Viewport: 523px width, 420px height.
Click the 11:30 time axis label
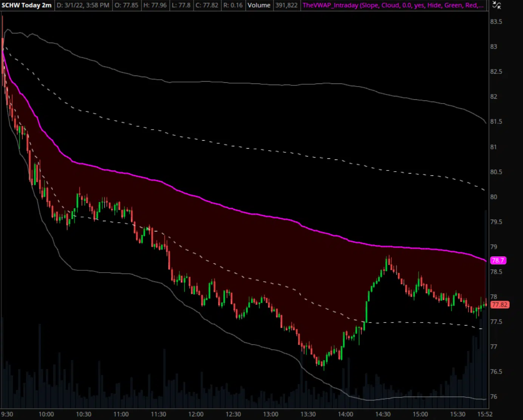[x=158, y=414]
